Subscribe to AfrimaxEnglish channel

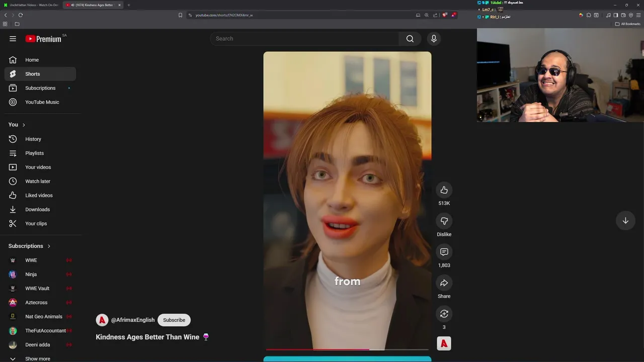coord(174,320)
